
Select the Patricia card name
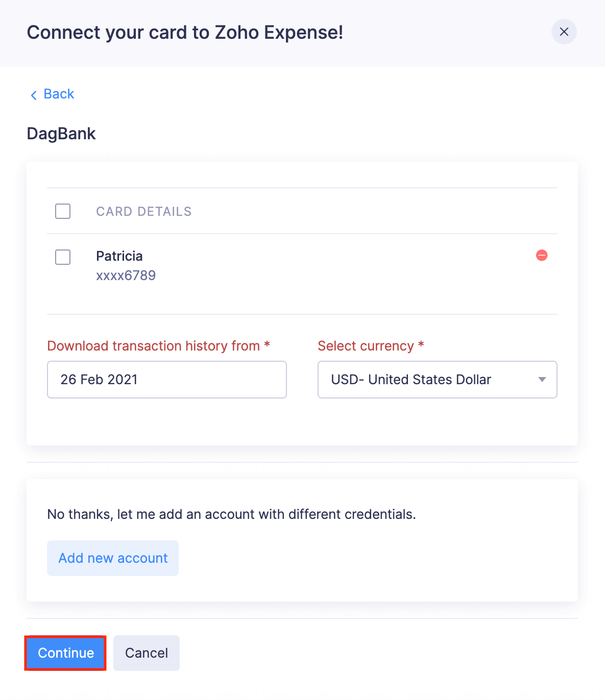coord(119,256)
